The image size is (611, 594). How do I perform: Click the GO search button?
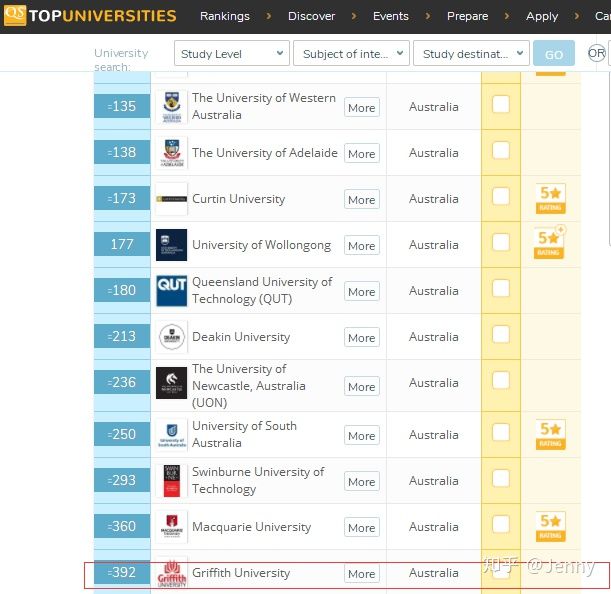(x=554, y=53)
